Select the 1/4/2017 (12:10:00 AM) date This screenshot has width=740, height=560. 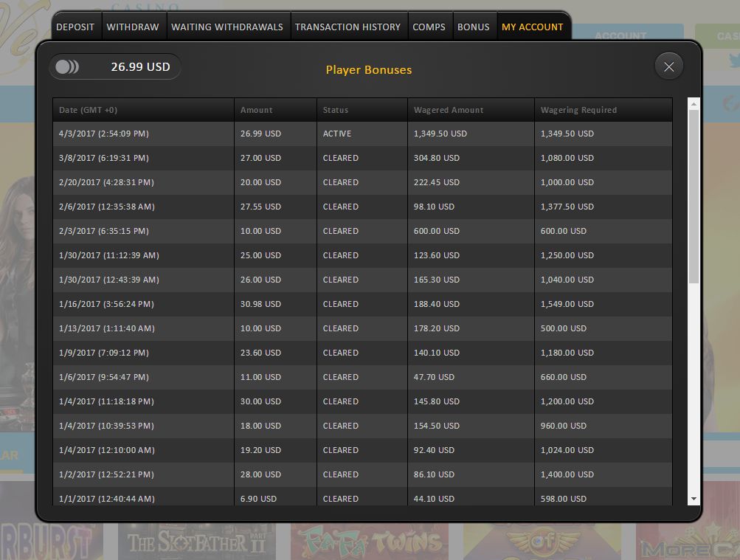pyautogui.click(x=107, y=451)
